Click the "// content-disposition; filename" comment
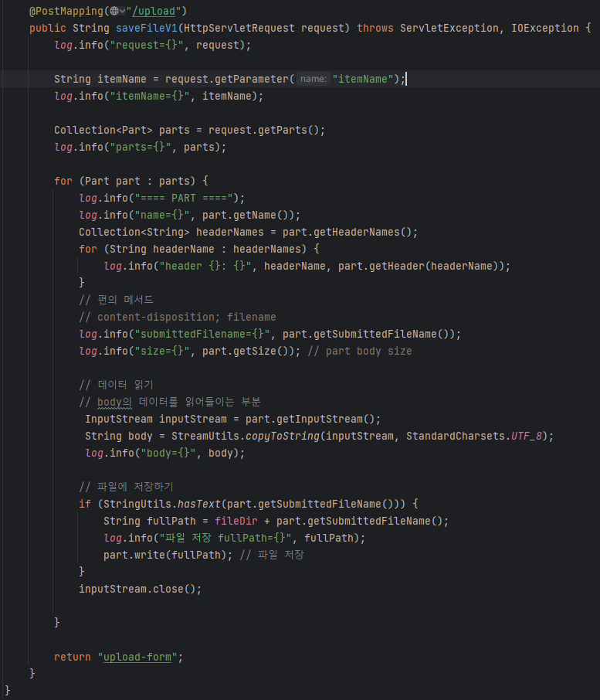Image resolution: width=600 pixels, height=700 pixels. (x=178, y=317)
